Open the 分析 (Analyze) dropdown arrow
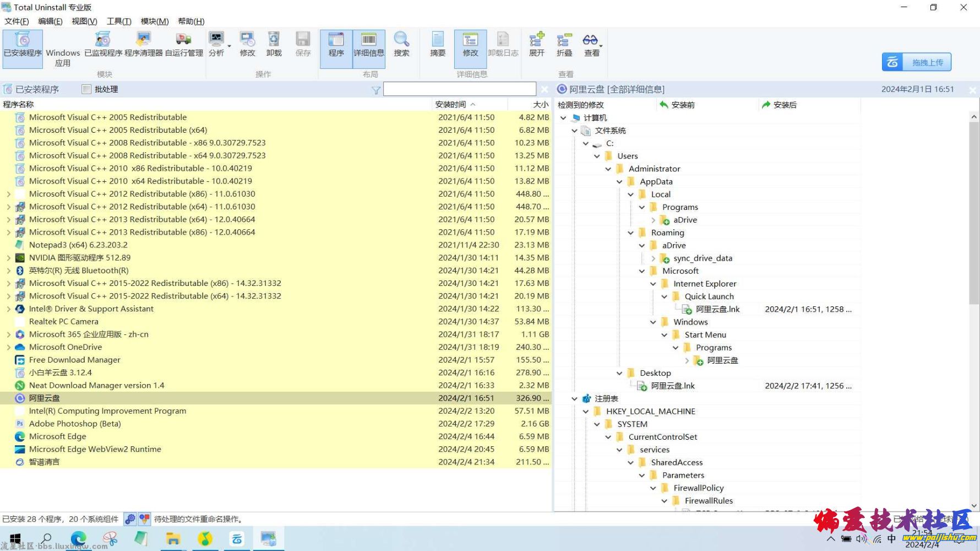 pos(230,46)
